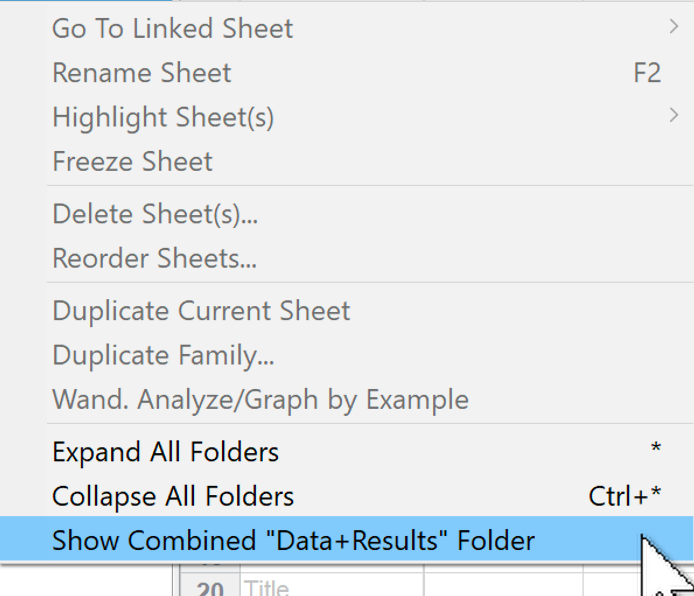Click Wand. Analyze/Graph by Example

point(260,400)
